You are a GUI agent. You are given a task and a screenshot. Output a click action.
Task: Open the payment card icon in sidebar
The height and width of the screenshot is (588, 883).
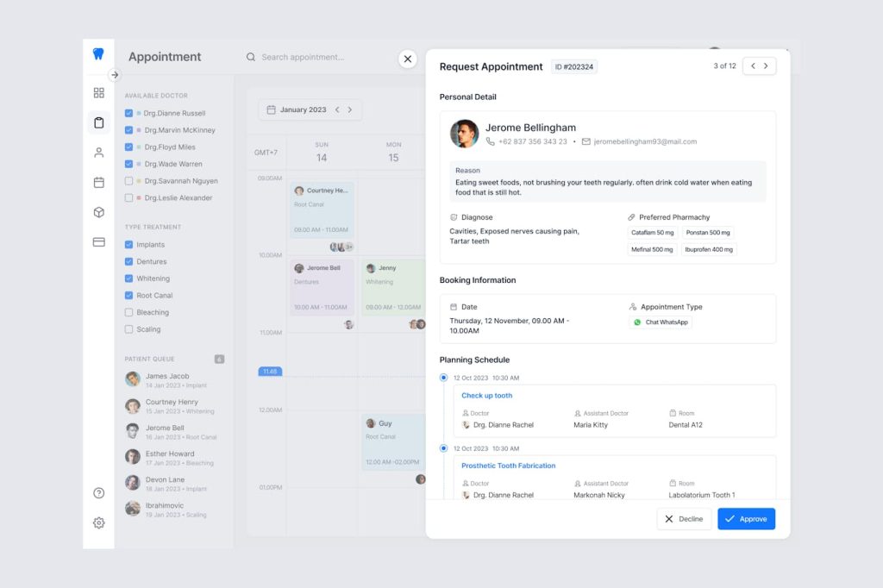98,242
